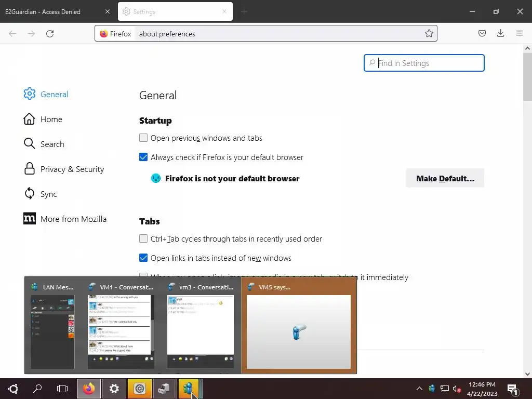Screen dimensions: 532x399
Task: Uncheck Always check if Firefox is default browser
Action: pos(143,157)
